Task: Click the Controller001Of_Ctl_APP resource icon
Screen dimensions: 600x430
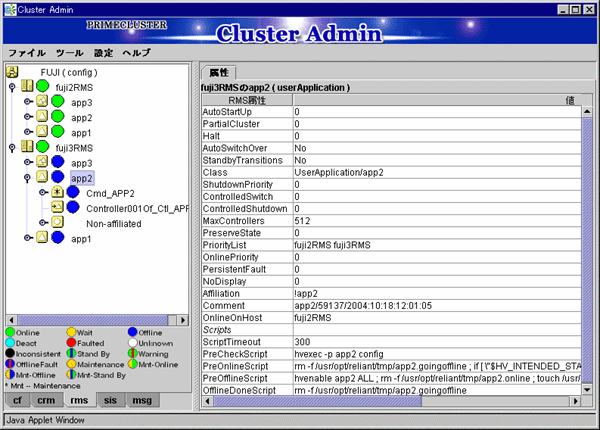Action: 57,207
